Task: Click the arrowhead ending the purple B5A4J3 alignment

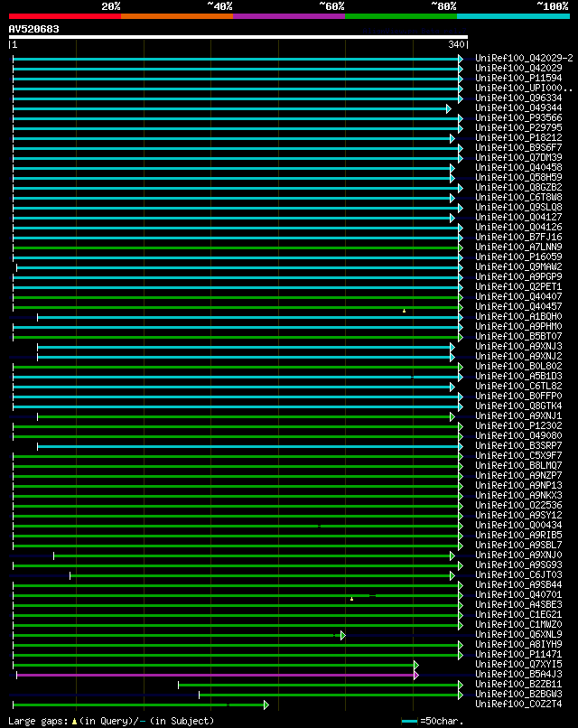Action: [x=416, y=675]
